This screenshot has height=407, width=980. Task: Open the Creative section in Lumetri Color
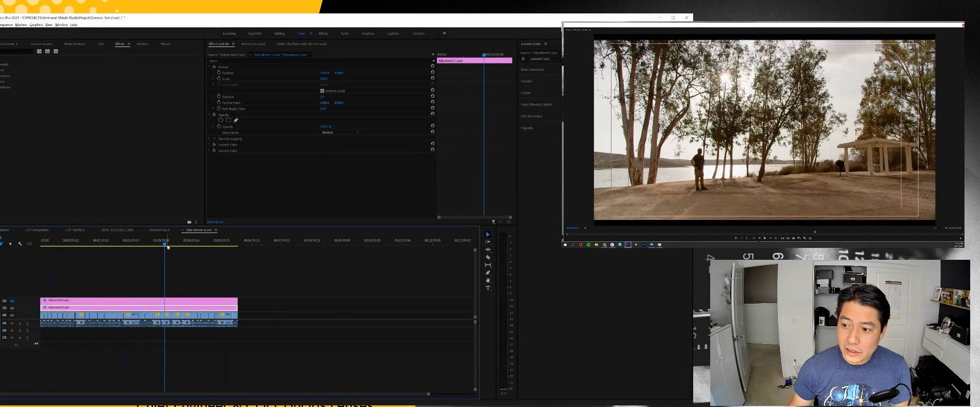[527, 81]
